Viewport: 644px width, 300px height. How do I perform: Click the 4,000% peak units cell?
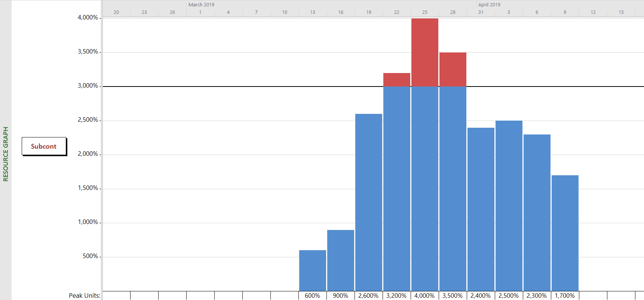(424, 296)
